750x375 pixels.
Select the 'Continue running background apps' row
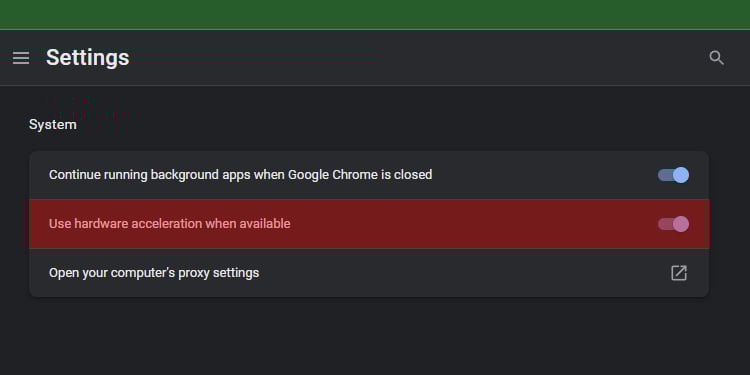pos(369,175)
